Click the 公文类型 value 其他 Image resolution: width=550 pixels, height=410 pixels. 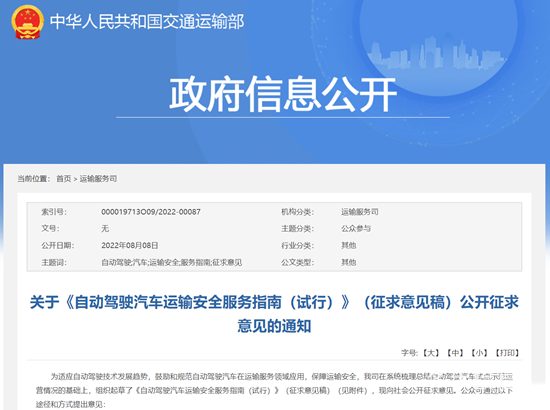pyautogui.click(x=349, y=262)
